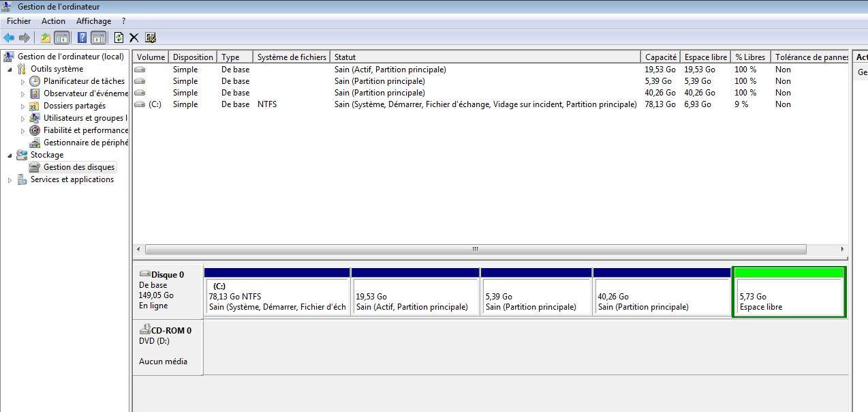868x412 pixels.
Task: Sort by the Disposition column header
Action: click(x=193, y=57)
